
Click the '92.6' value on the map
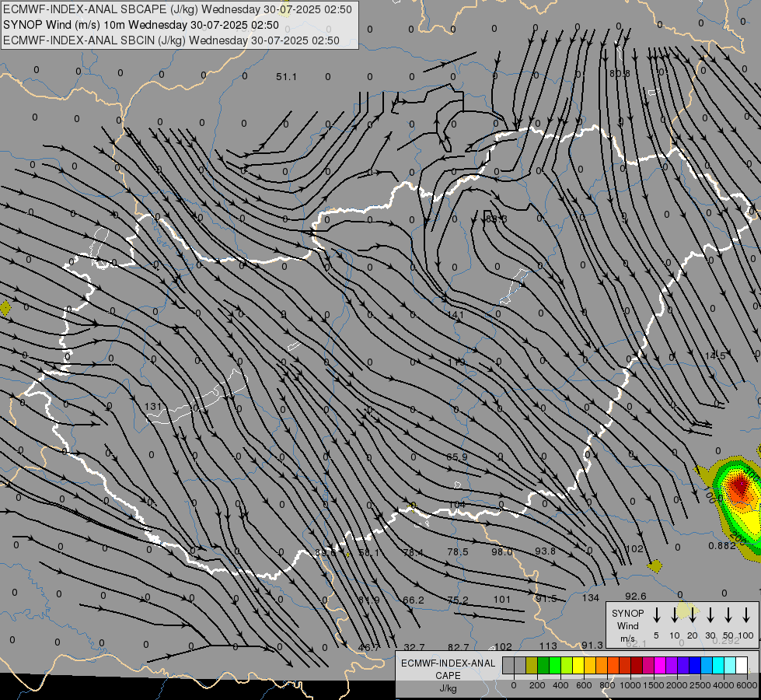point(636,596)
